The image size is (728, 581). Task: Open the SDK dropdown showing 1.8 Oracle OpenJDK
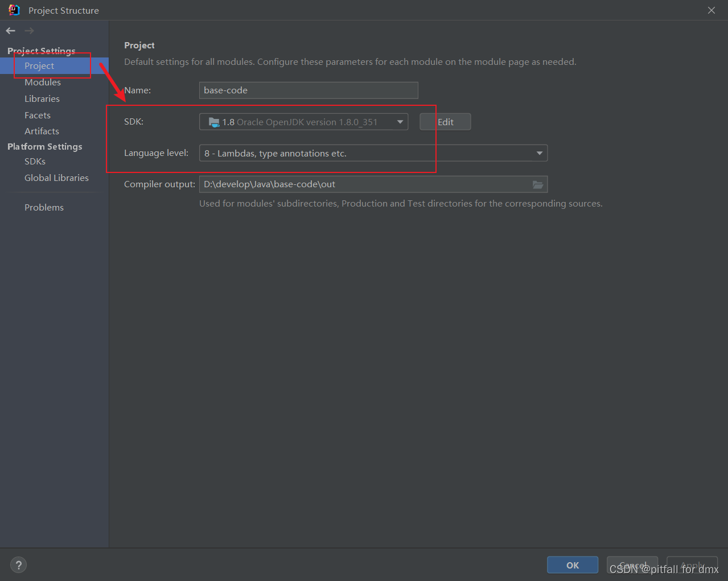(x=303, y=122)
